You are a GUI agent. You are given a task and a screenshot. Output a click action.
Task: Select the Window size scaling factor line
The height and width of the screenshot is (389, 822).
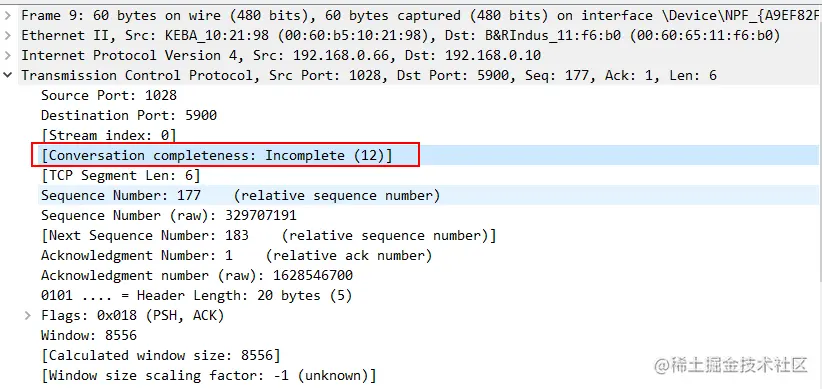click(x=209, y=375)
